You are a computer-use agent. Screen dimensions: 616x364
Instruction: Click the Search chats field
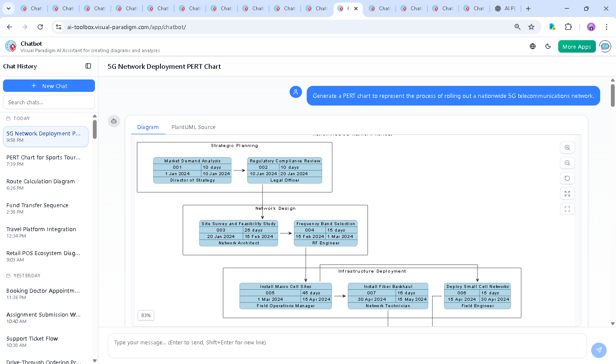[49, 102]
